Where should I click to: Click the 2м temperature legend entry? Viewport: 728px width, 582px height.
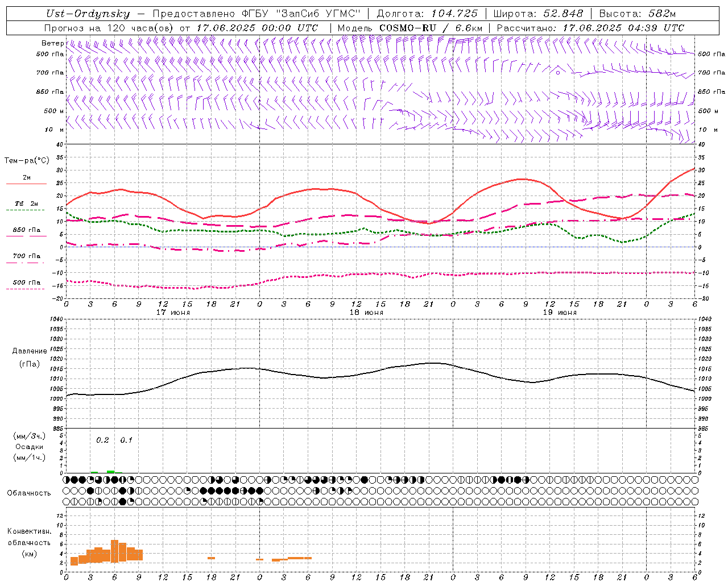click(x=27, y=178)
